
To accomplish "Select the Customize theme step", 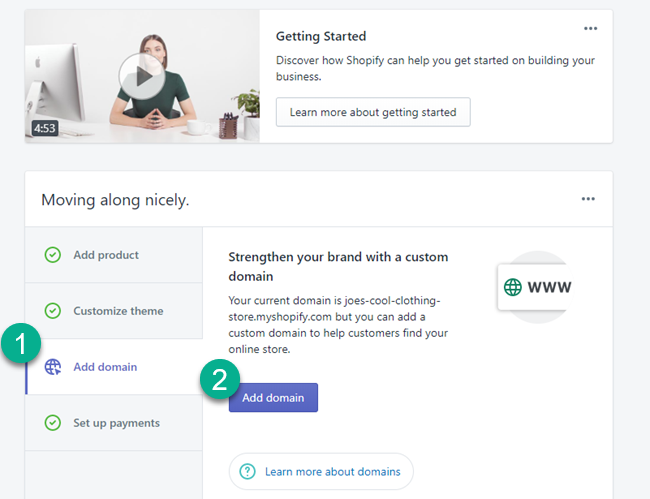I will pyautogui.click(x=118, y=311).
